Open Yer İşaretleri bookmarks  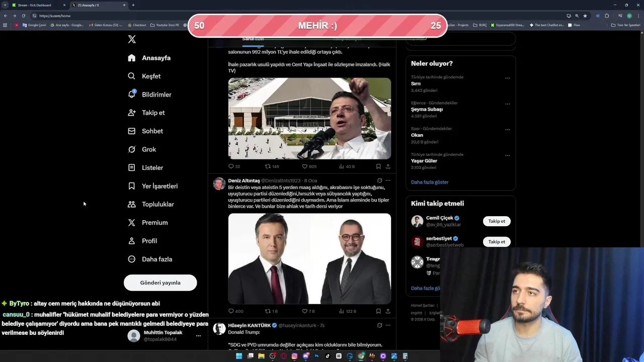pyautogui.click(x=153, y=186)
